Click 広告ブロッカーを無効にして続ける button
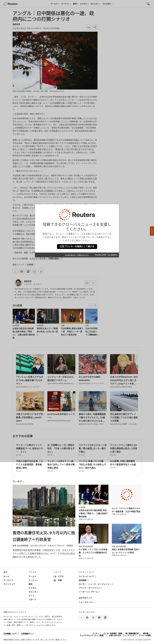154x644 pixels. tap(77, 246)
